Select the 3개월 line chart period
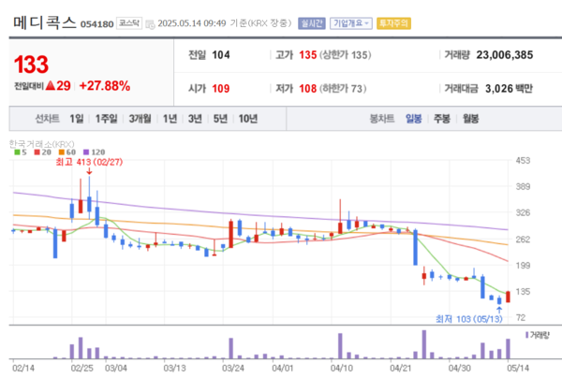562x392 pixels. point(140,119)
